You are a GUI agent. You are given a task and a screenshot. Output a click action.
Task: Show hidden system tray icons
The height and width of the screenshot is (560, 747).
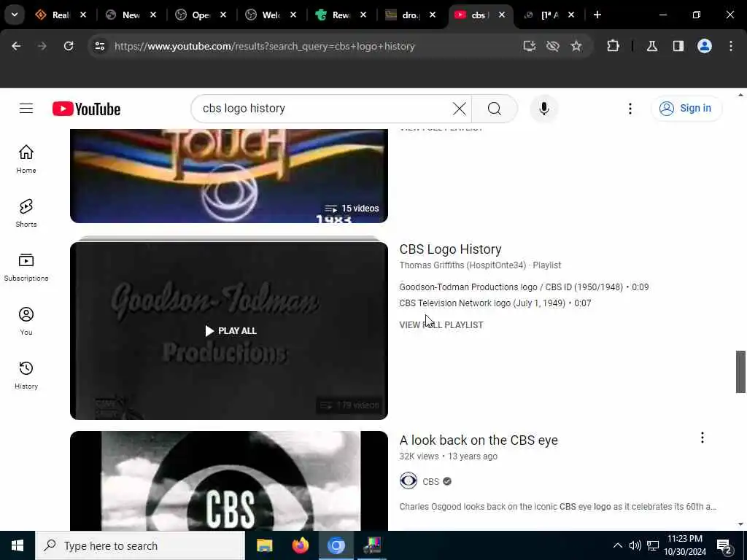pyautogui.click(x=617, y=545)
